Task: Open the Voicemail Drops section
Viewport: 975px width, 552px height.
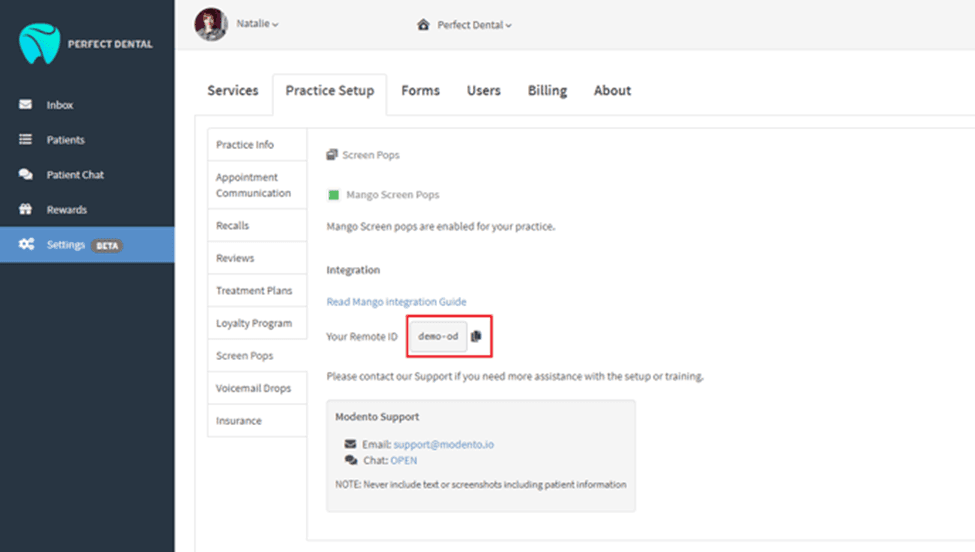Action: point(257,388)
